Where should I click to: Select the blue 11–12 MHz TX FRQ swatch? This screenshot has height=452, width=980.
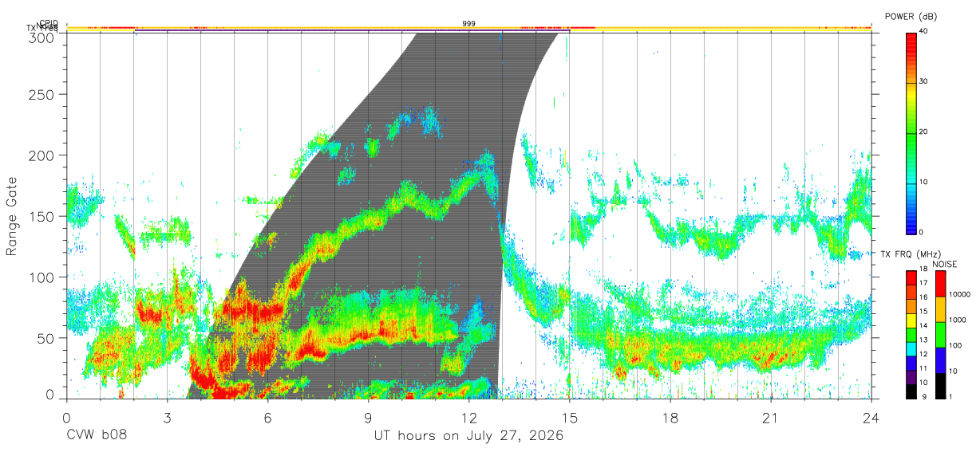point(911,362)
